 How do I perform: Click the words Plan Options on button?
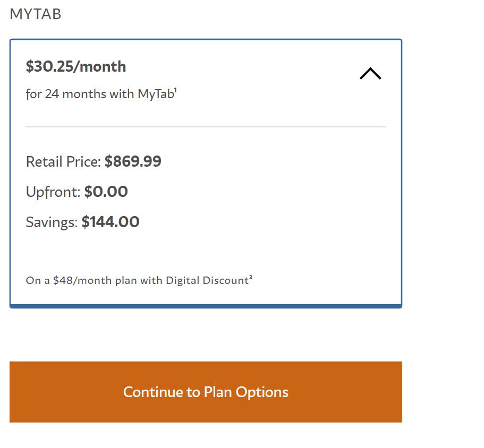[x=246, y=392]
